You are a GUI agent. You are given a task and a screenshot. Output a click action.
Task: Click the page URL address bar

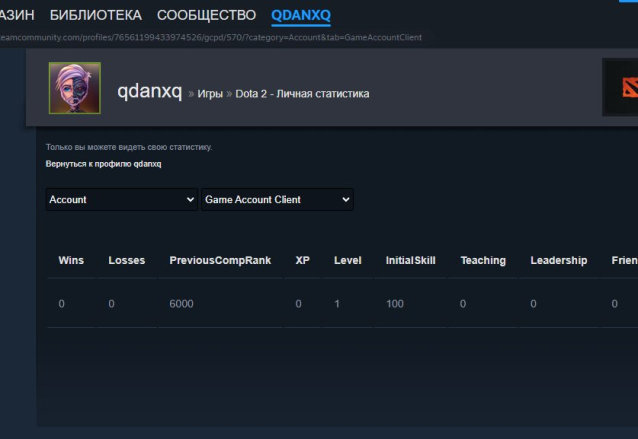click(x=211, y=38)
